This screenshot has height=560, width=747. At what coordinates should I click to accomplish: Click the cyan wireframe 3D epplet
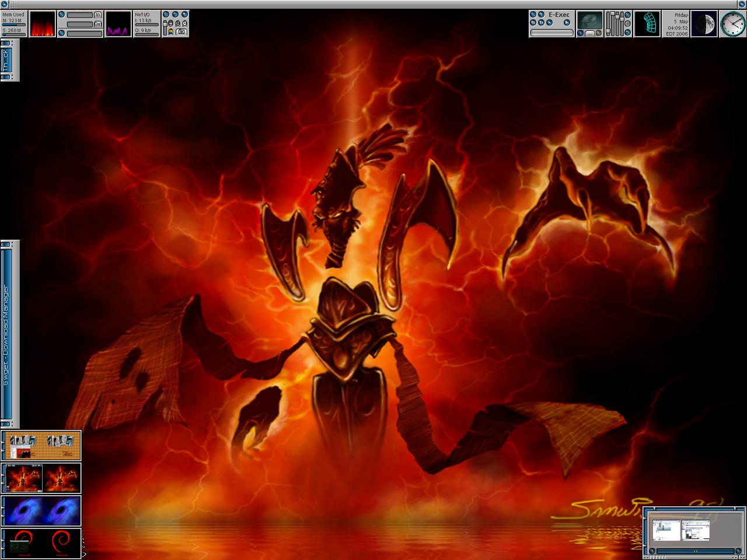click(647, 24)
